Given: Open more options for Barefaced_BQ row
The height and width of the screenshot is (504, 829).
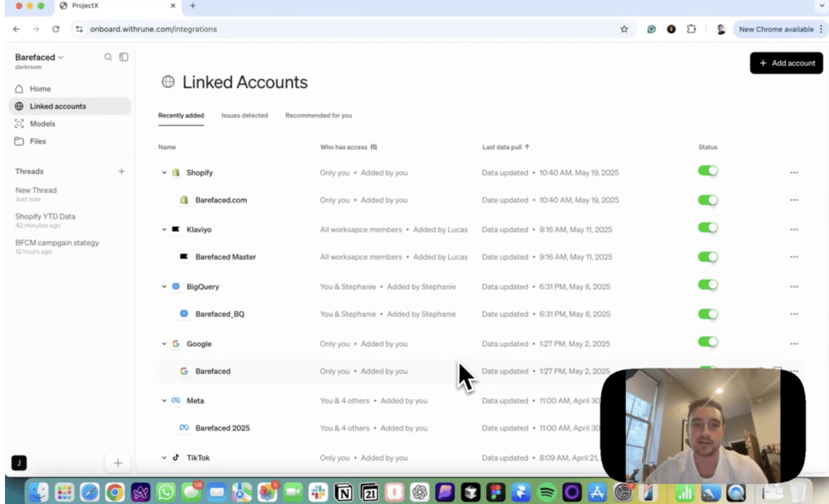Looking at the screenshot, I should 794,314.
